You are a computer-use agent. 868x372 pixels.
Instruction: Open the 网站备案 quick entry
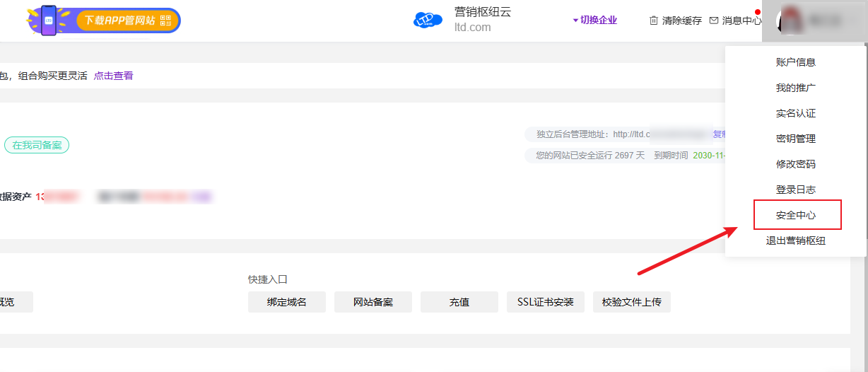click(373, 302)
